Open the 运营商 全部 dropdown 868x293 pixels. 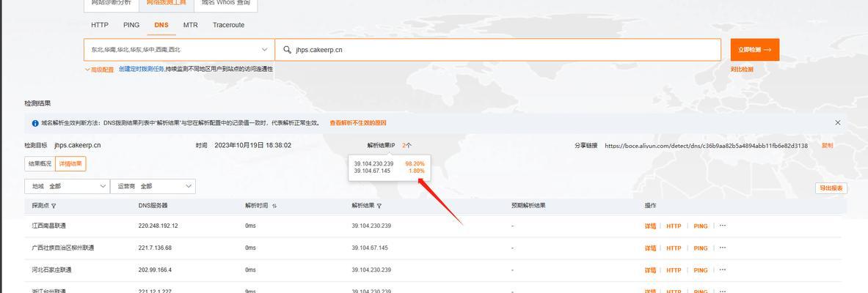[153, 186]
